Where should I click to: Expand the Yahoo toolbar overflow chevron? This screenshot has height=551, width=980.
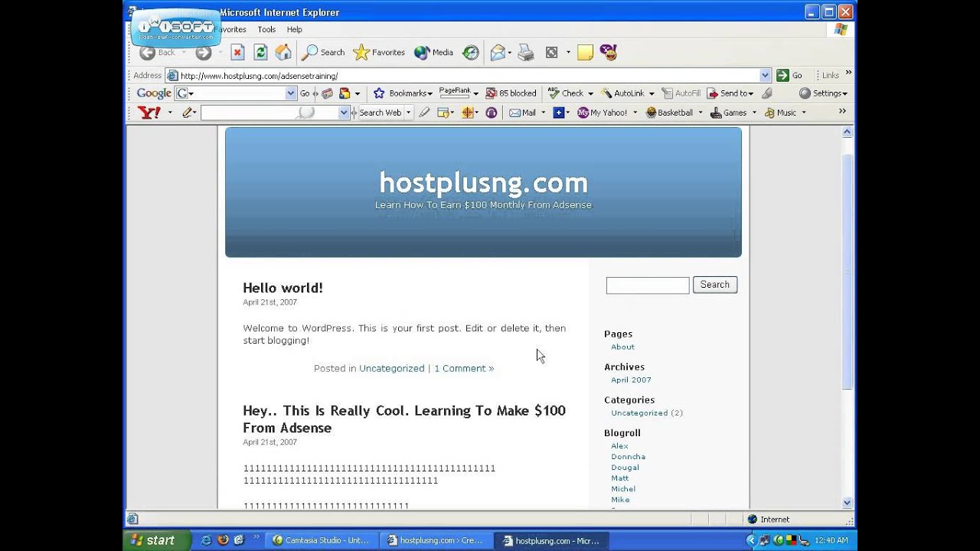(x=842, y=111)
